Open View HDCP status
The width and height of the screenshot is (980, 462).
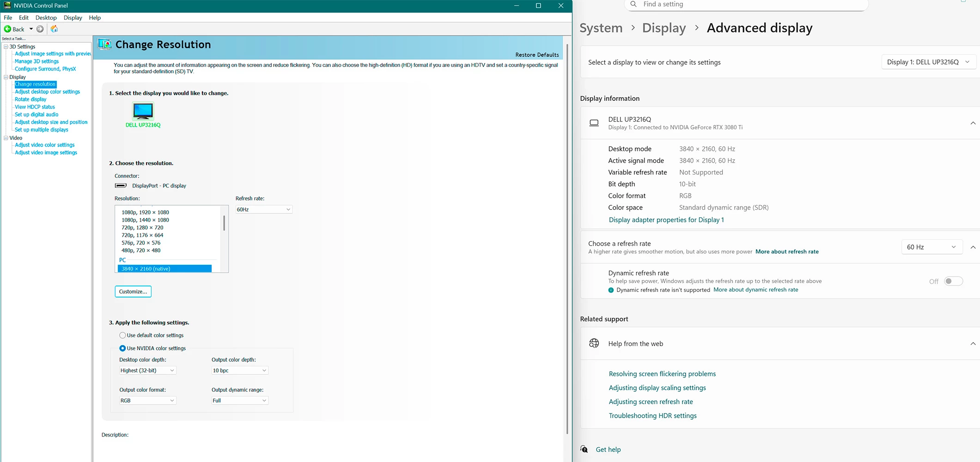(35, 107)
